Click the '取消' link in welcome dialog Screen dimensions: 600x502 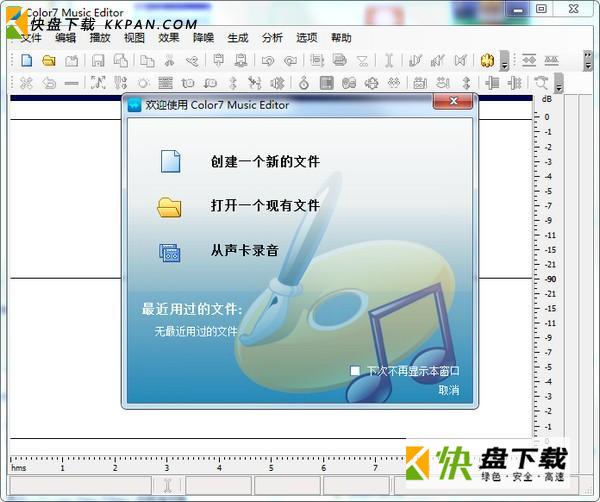448,390
